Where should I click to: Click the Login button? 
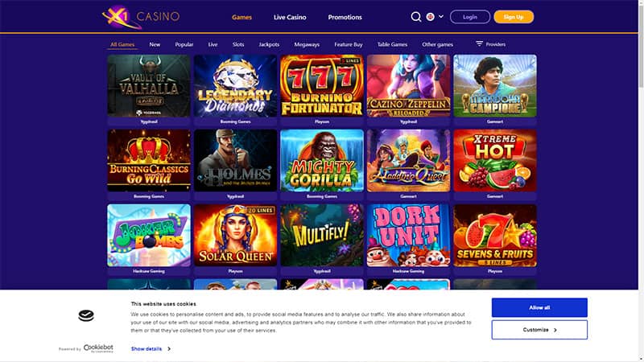coord(470,17)
